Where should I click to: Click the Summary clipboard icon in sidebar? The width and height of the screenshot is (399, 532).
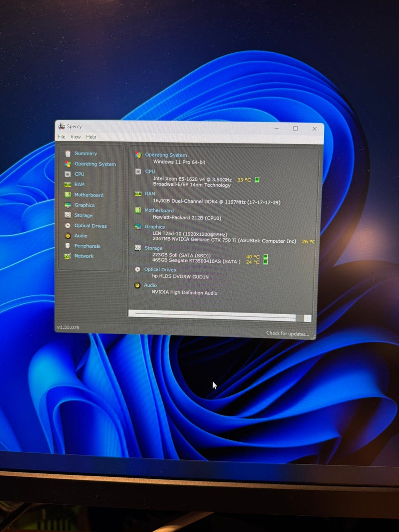pyautogui.click(x=68, y=153)
